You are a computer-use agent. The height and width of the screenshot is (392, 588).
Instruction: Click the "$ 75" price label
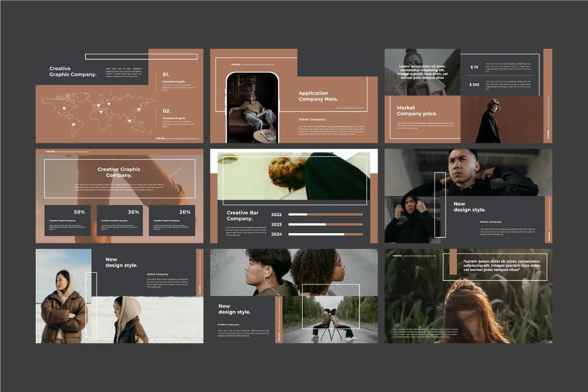coord(474,67)
